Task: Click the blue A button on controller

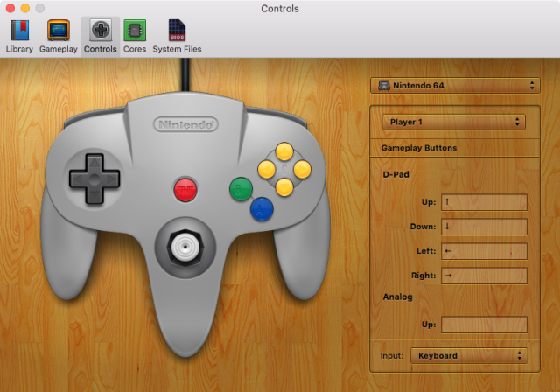Action: point(262,209)
